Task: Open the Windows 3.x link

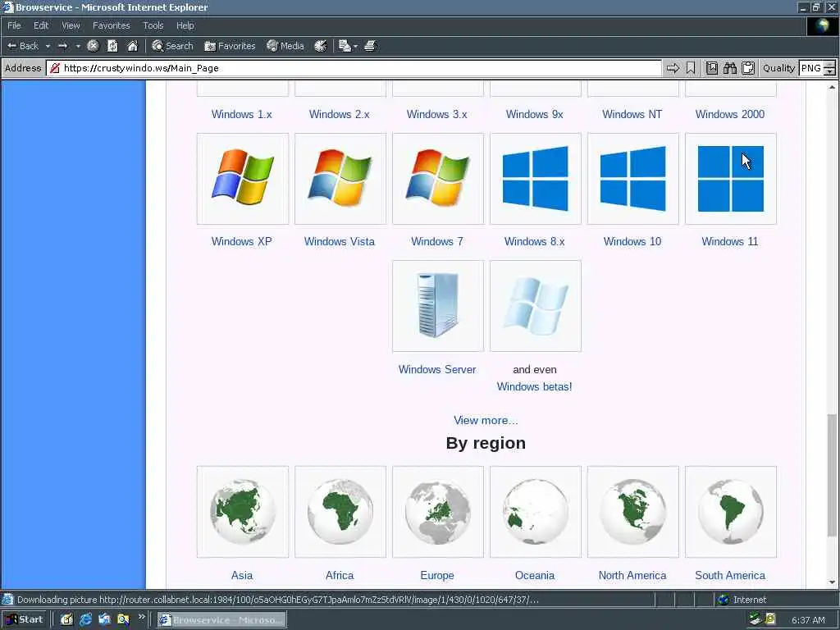Action: tap(436, 114)
